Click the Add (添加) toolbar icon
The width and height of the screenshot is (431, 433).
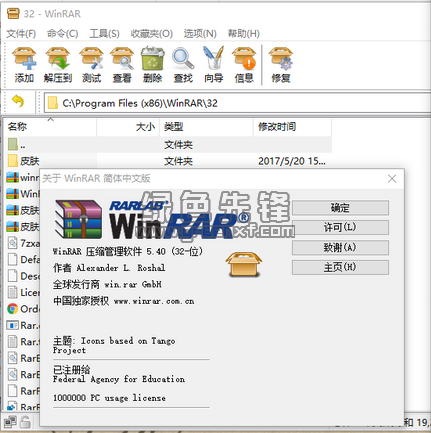point(24,65)
